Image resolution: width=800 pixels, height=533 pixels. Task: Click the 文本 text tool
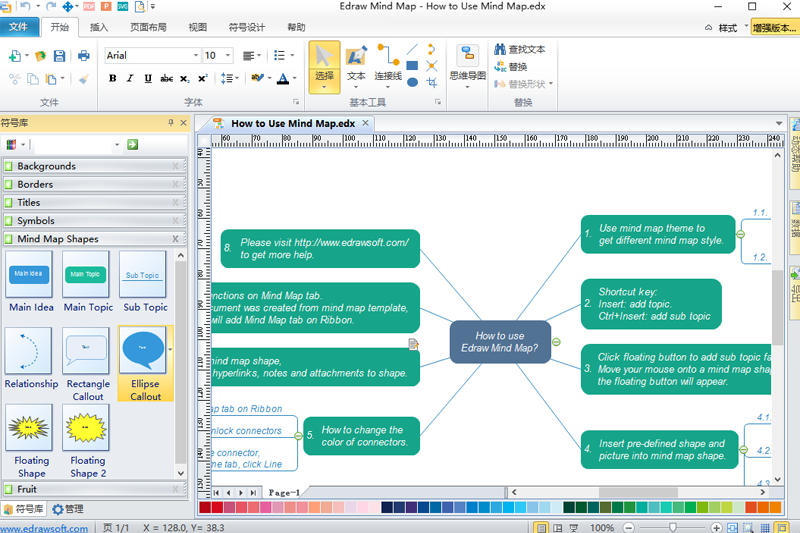(356, 66)
